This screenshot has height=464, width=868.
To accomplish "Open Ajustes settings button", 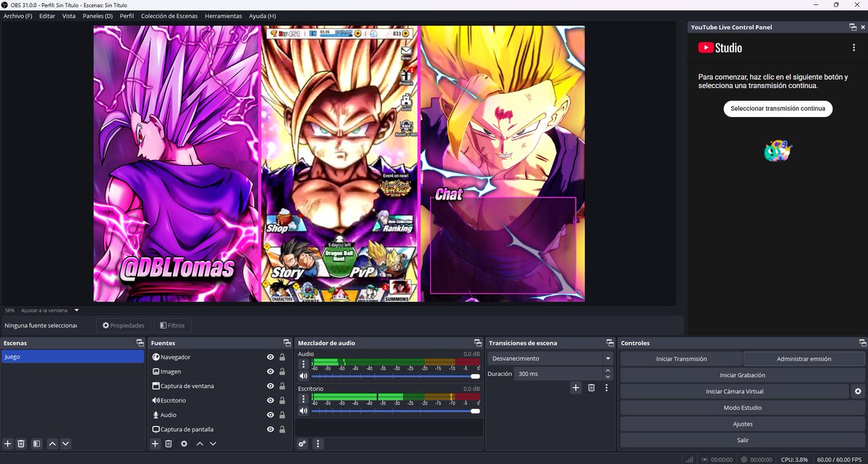I will pos(742,424).
